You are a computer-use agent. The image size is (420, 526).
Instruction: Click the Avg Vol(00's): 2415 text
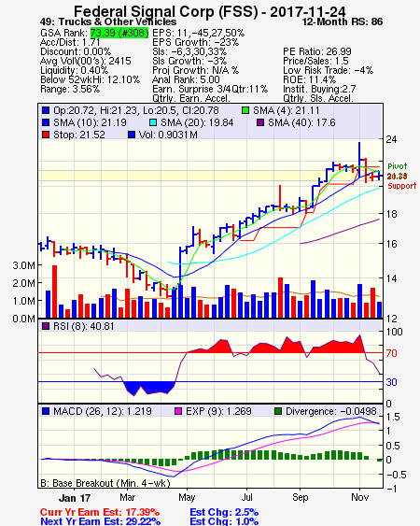[86, 61]
